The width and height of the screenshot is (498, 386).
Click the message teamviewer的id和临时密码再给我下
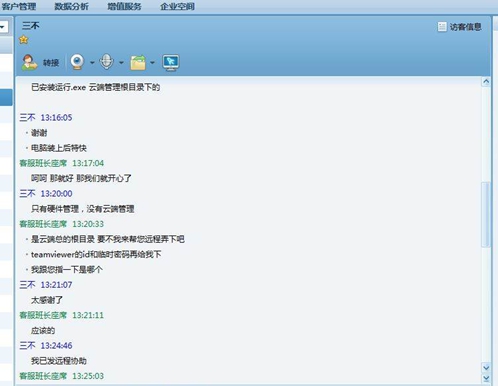96,255
